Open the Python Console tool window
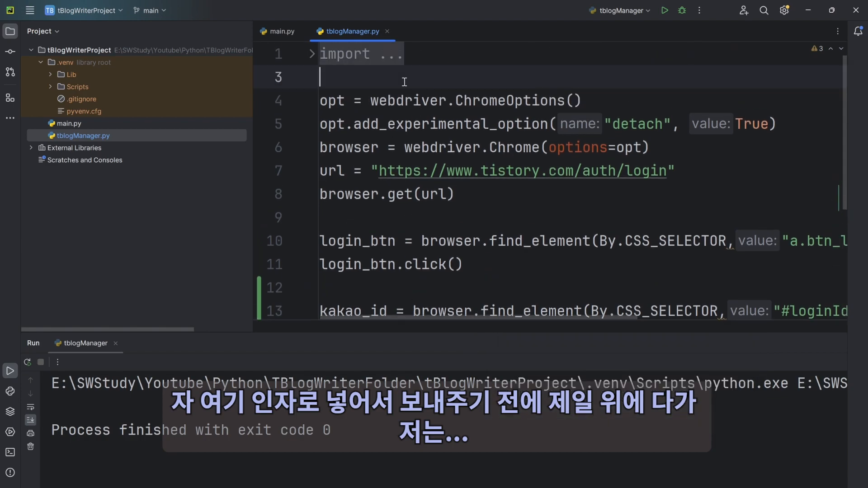Image resolution: width=868 pixels, height=488 pixels. tap(10, 391)
